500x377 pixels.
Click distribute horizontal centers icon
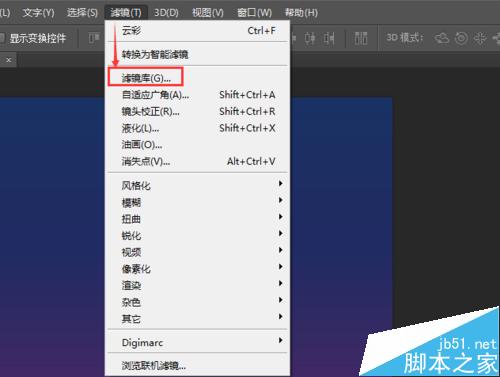coord(310,38)
